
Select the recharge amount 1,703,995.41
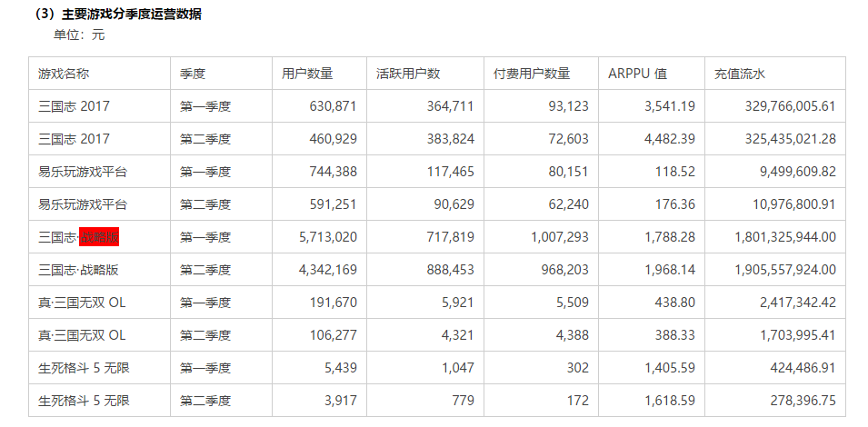pyautogui.click(x=798, y=336)
